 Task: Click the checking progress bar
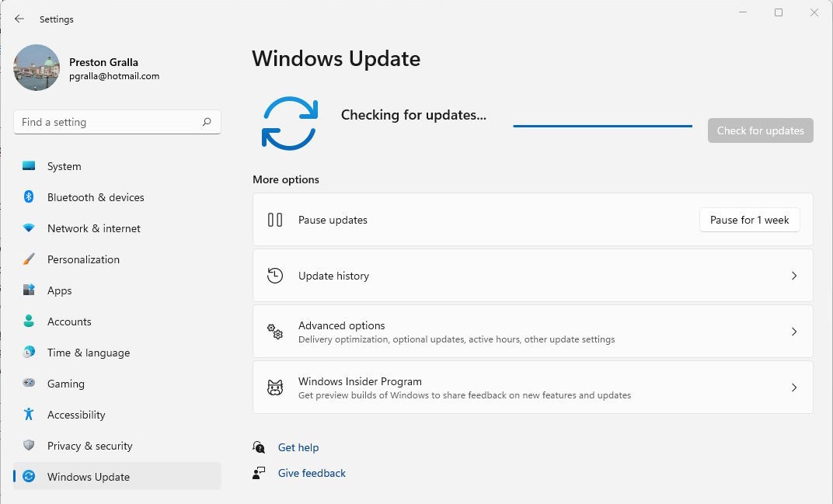602,127
